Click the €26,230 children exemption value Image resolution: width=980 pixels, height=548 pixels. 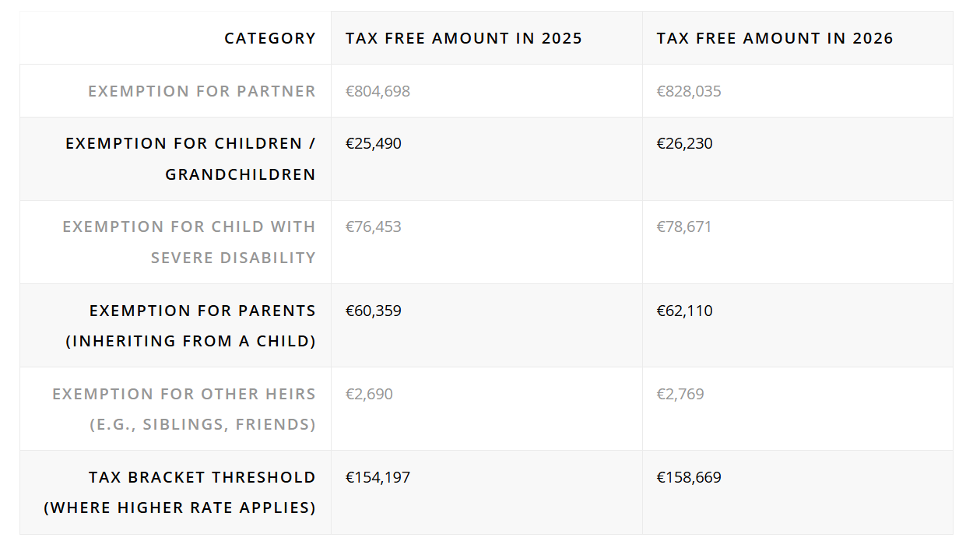tap(684, 143)
